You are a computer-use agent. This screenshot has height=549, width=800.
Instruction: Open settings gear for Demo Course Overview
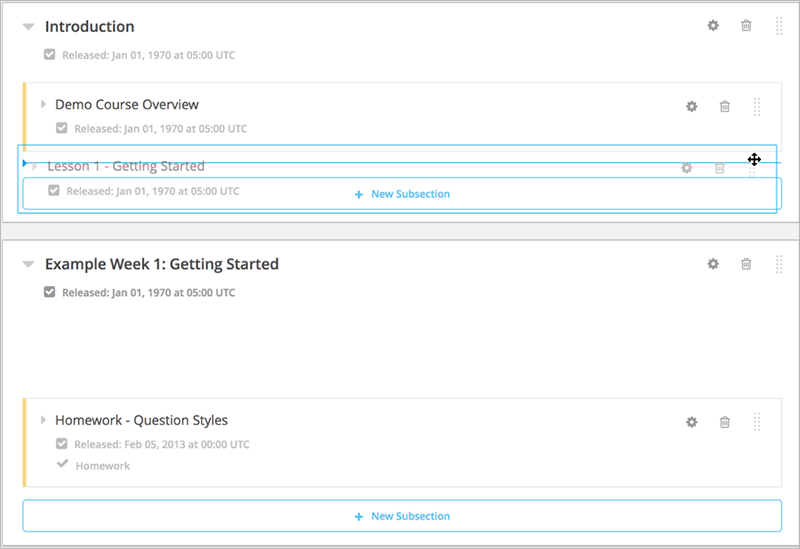(691, 106)
